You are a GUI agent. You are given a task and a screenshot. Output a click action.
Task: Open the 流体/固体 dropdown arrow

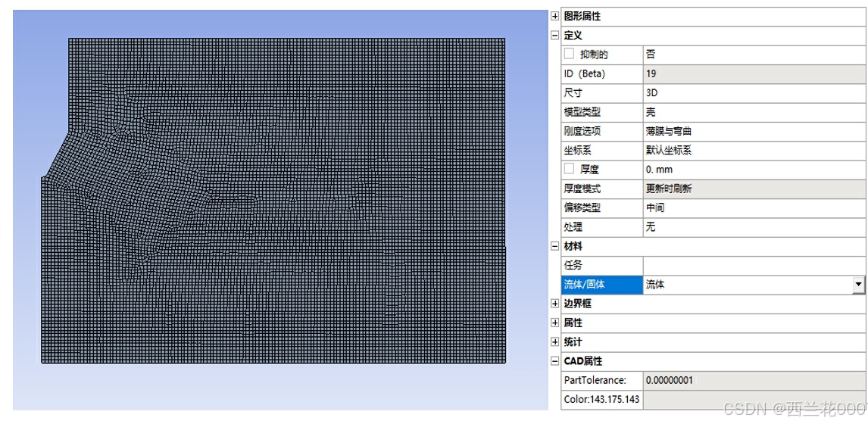click(859, 285)
